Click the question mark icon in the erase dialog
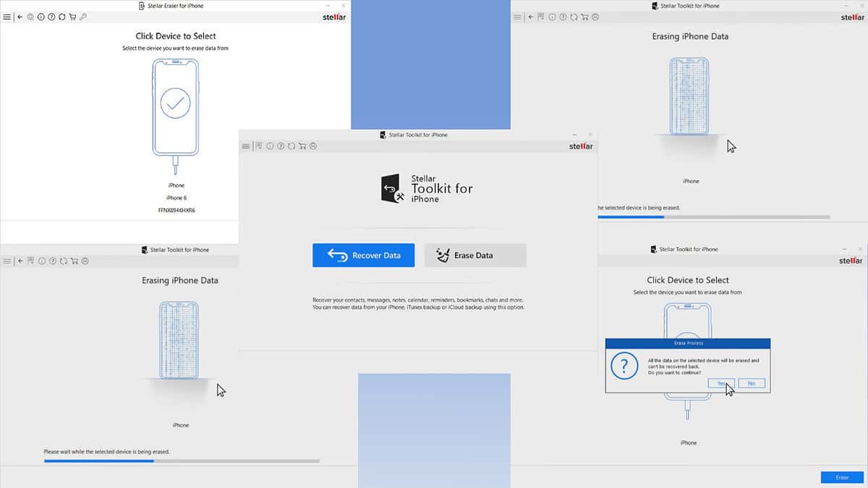868x488 pixels. 624,366
